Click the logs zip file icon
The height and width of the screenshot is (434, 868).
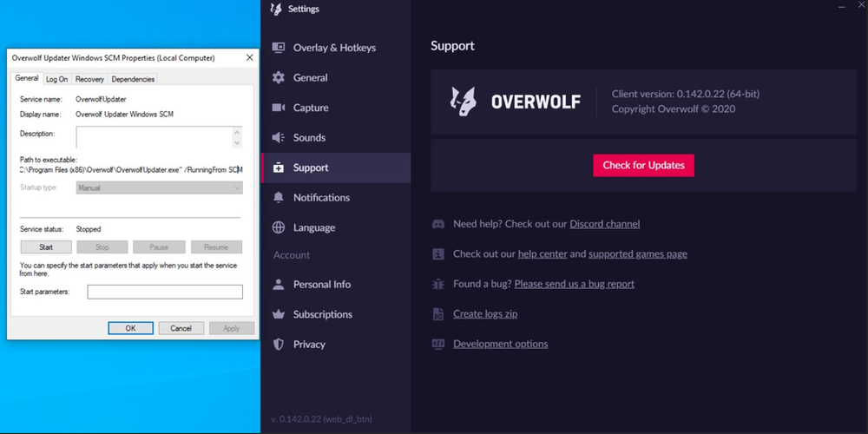click(x=437, y=314)
